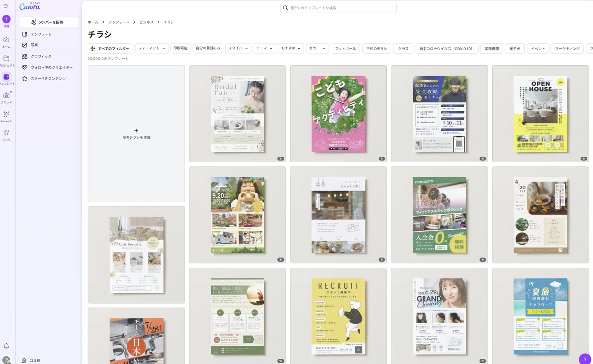Select the 迷子犬 filter chip
The image size is (593, 364).
tap(515, 49)
